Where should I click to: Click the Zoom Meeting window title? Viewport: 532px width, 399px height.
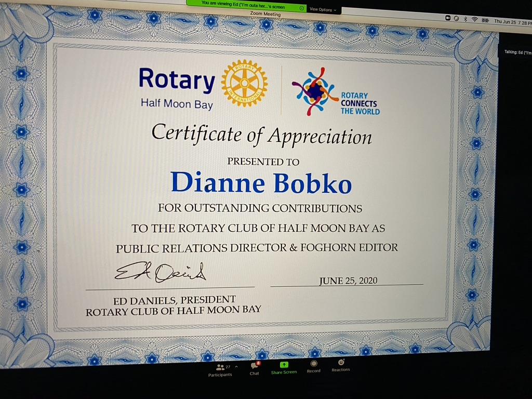pyautogui.click(x=265, y=15)
